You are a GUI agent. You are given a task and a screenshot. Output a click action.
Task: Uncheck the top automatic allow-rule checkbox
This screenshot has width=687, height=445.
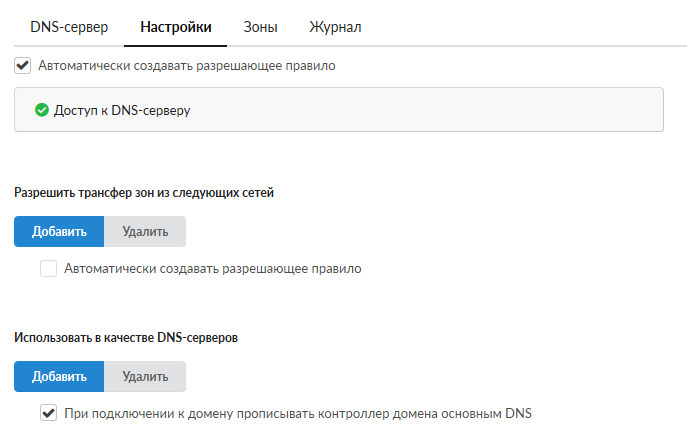coord(24,66)
